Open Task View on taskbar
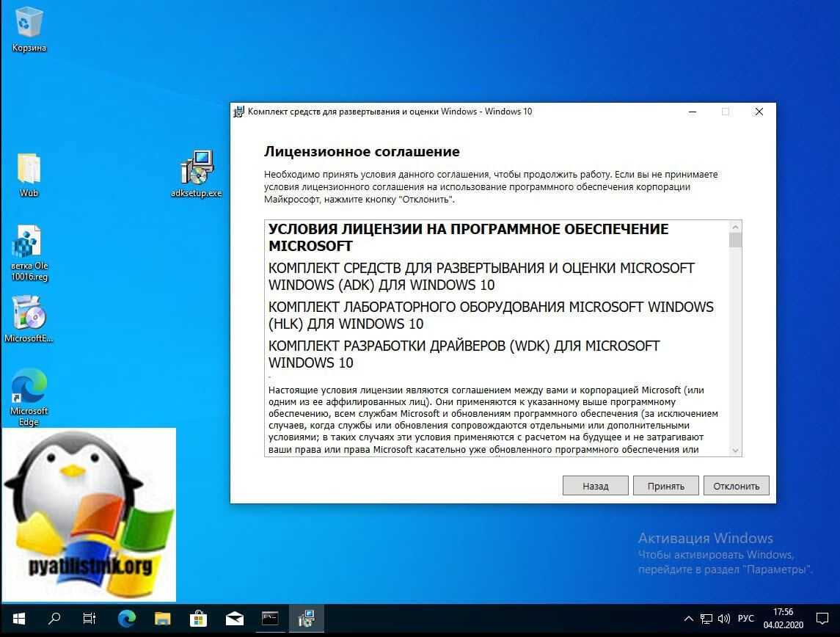Viewport: 840px width, 637px height. 90,619
